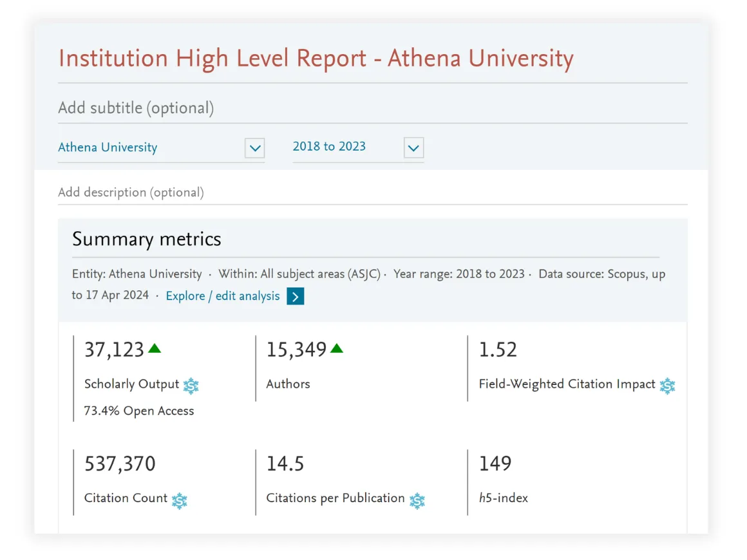Image resolution: width=747 pixels, height=560 pixels.
Task: Select the h5-index metric value 149
Action: tap(495, 463)
